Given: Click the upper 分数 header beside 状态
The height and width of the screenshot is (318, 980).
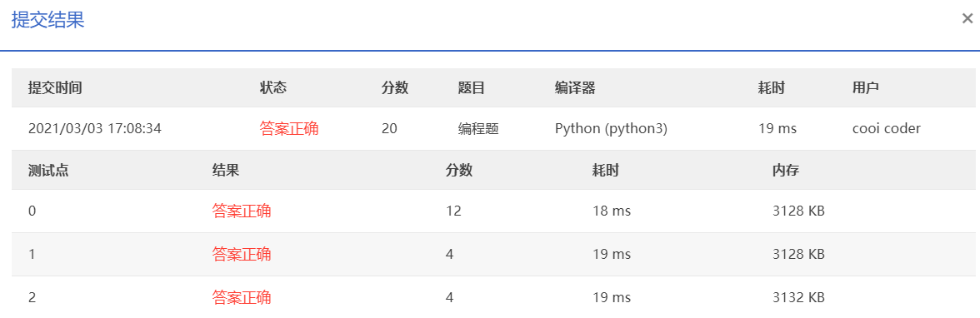Looking at the screenshot, I should click(394, 88).
